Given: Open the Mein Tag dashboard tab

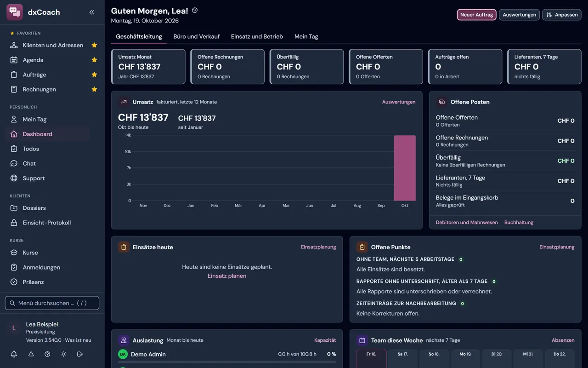Looking at the screenshot, I should (x=306, y=36).
